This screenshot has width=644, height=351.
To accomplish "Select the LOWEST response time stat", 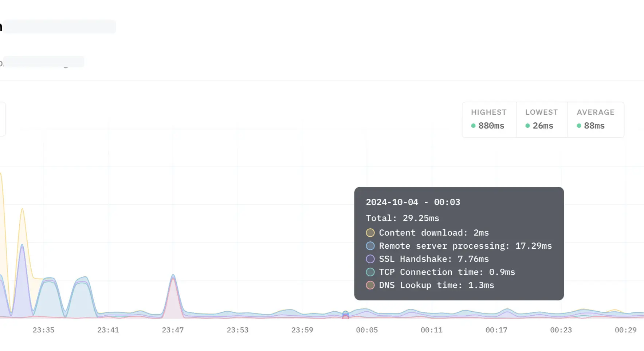I will pyautogui.click(x=541, y=119).
